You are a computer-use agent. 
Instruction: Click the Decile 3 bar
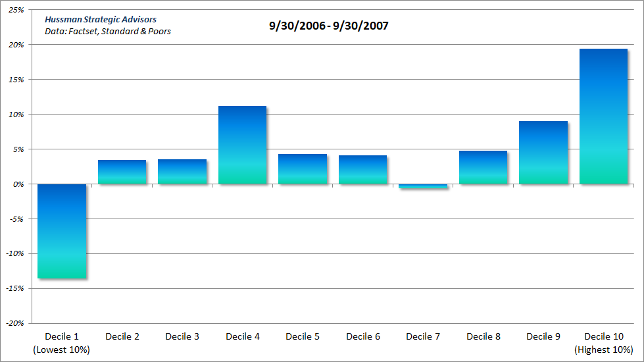[182, 172]
